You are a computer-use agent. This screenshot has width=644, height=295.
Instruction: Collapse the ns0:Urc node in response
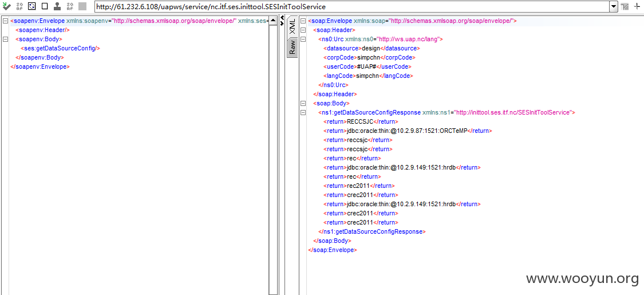(x=303, y=40)
